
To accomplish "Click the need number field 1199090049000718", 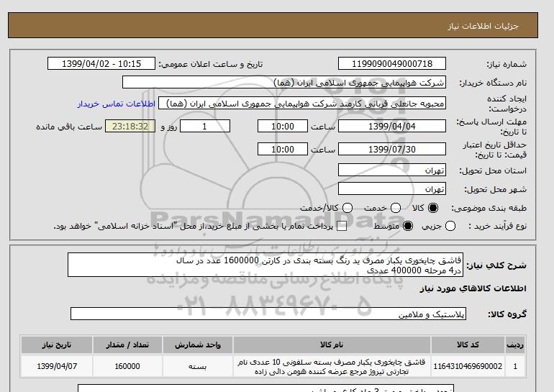I will coord(392,63).
